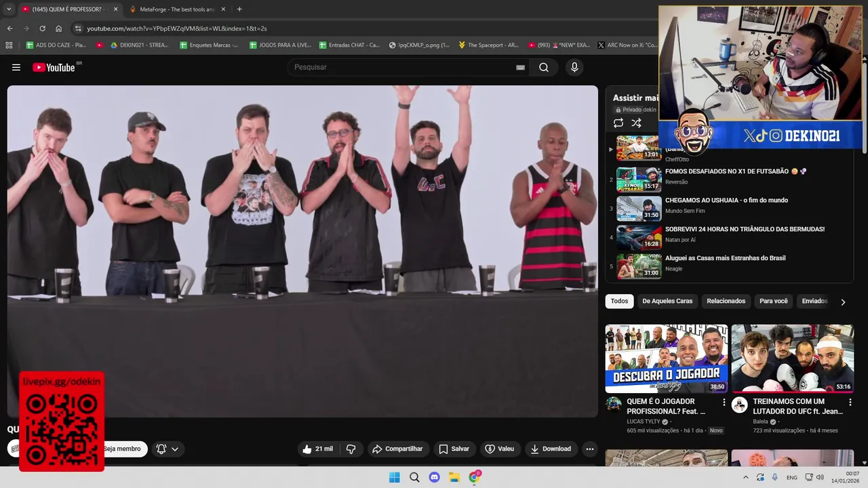Screen dimensions: 868x488
Task: Select the Relacionados chip
Action: coord(726,301)
